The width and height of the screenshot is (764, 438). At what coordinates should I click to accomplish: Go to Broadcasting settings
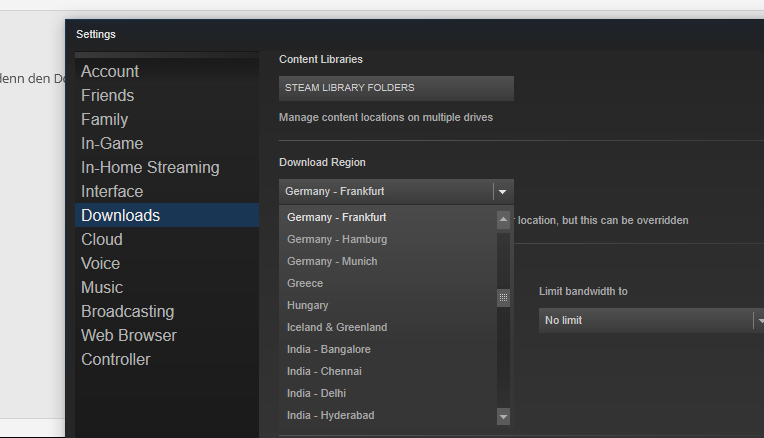coord(167,311)
